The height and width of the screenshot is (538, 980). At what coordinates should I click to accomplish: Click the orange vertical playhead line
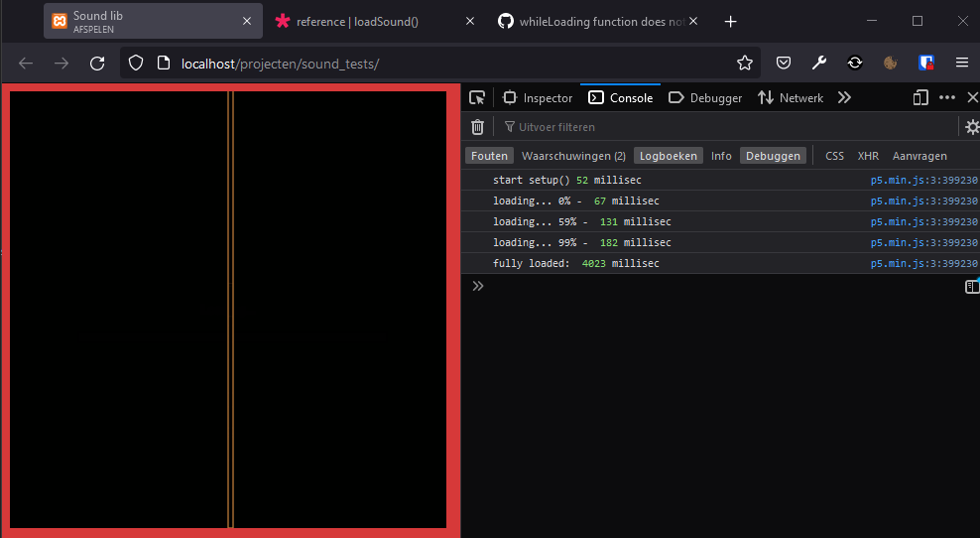[x=231, y=310]
